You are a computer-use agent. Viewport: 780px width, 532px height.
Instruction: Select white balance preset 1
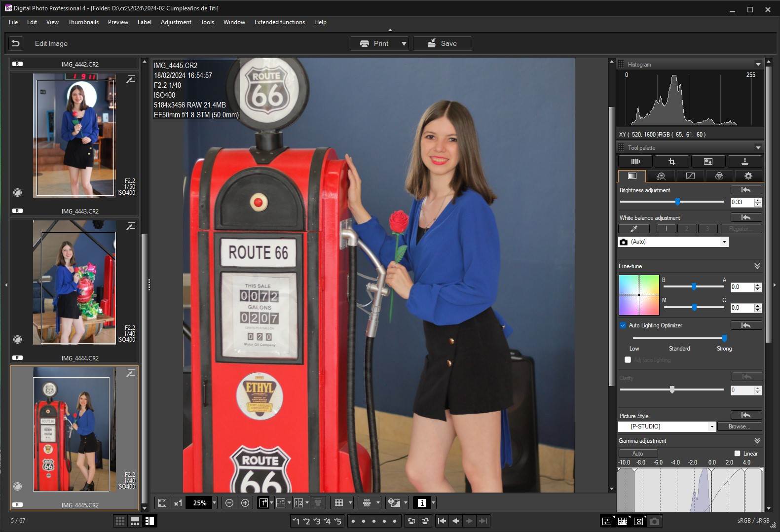coord(666,229)
